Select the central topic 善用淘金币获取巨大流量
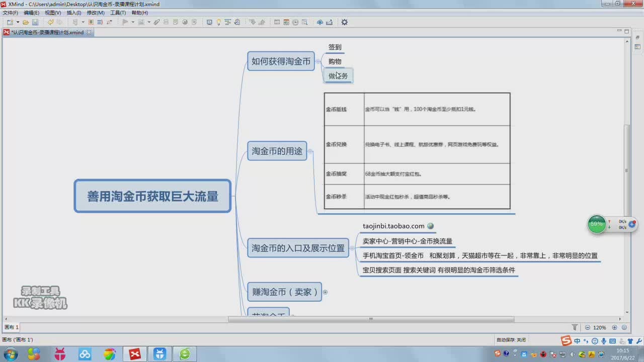Viewport: 644px width, 362px height. [x=152, y=196]
